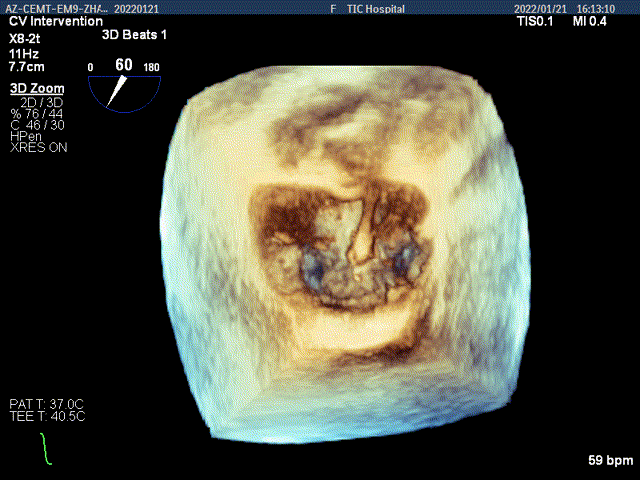Click the 59 bpm heart rate readout
This screenshot has width=640, height=480.
tap(611, 461)
